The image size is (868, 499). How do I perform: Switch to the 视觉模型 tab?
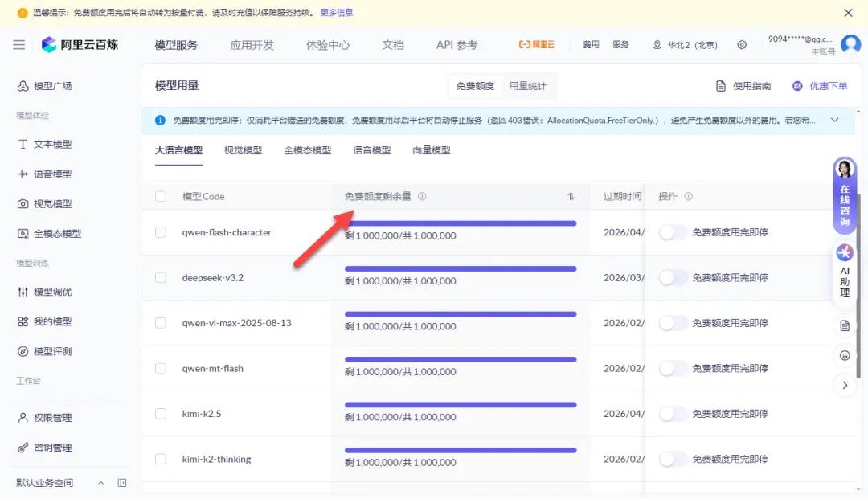coord(243,150)
